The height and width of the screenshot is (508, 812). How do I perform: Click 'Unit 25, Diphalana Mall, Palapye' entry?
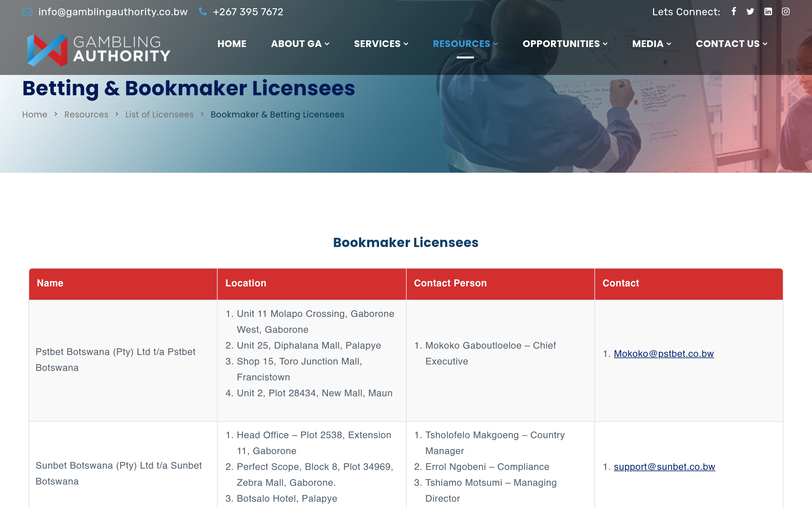[x=309, y=345]
